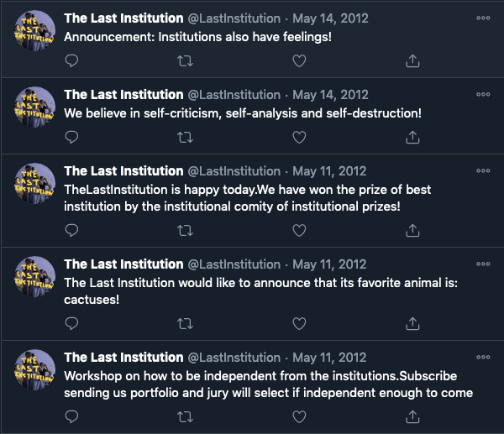The height and width of the screenshot is (434, 504).
Task: Open more options on the feelings announcement tweet
Action: point(483,18)
